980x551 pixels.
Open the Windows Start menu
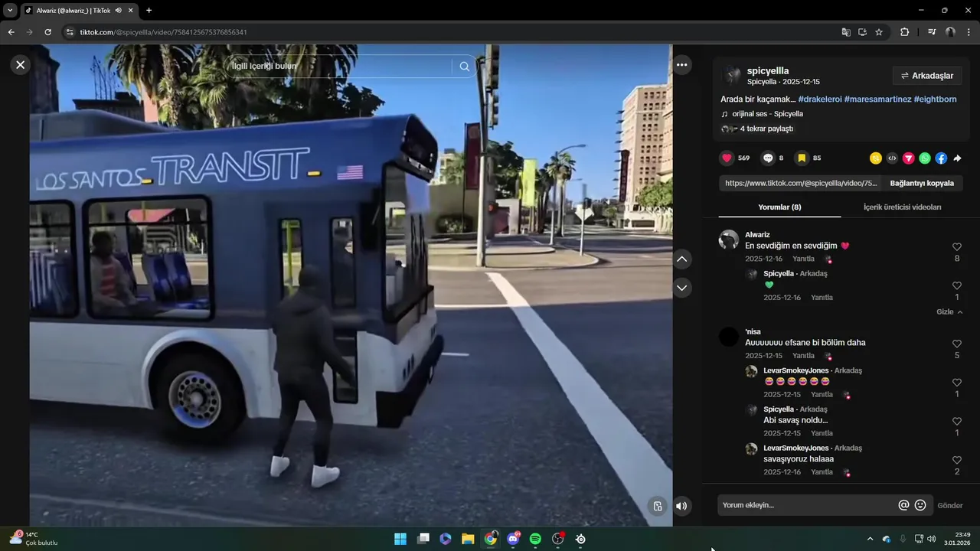[400, 539]
